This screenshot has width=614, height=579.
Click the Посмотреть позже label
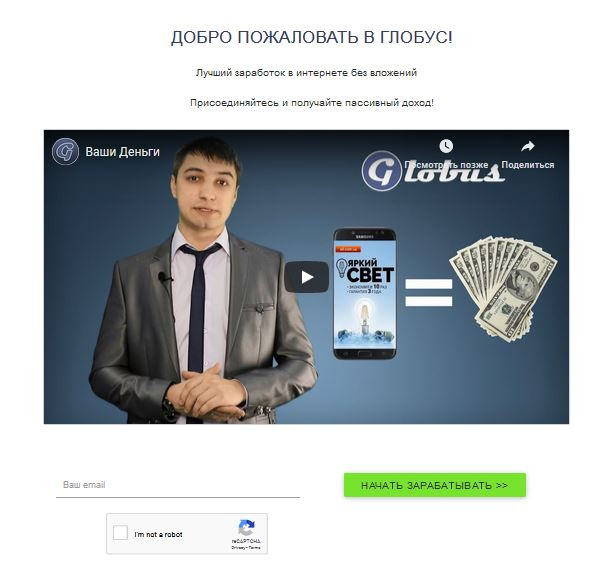point(446,165)
